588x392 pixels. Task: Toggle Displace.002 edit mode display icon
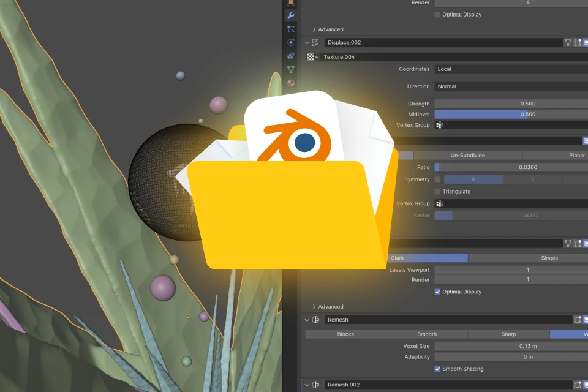click(x=578, y=42)
